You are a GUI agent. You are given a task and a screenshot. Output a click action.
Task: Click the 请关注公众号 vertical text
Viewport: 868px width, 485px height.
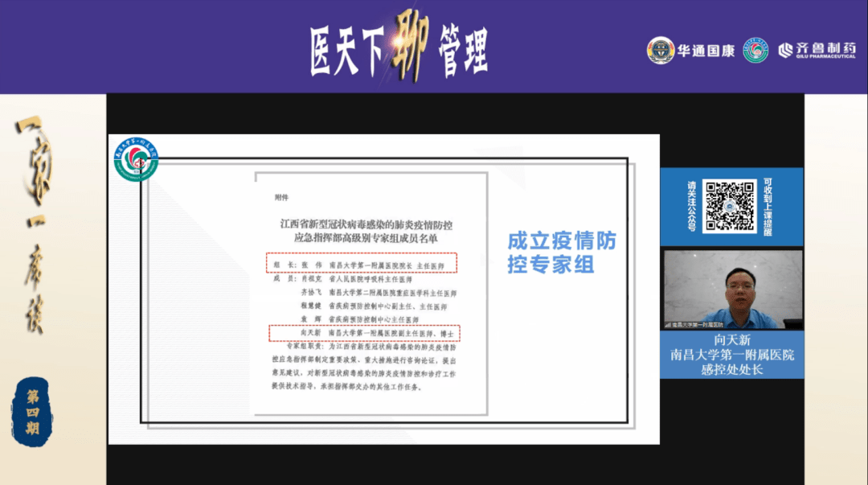(691, 206)
